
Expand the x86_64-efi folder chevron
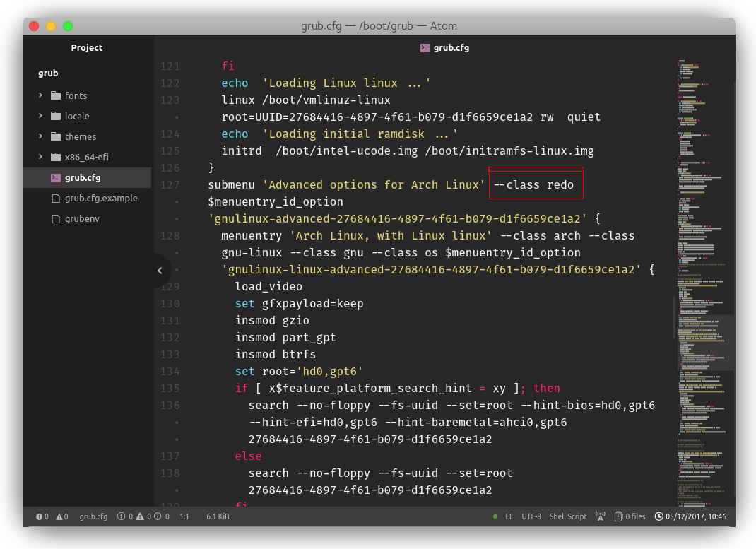(40, 157)
